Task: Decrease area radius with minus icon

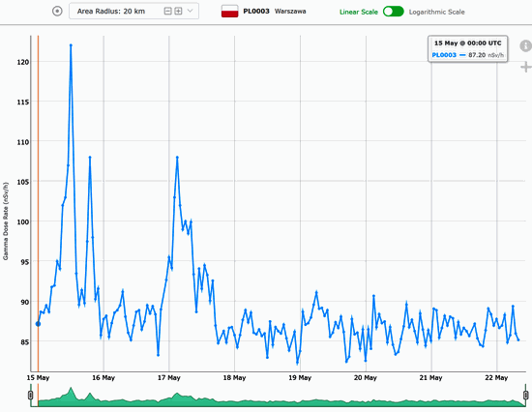Action: (167, 12)
